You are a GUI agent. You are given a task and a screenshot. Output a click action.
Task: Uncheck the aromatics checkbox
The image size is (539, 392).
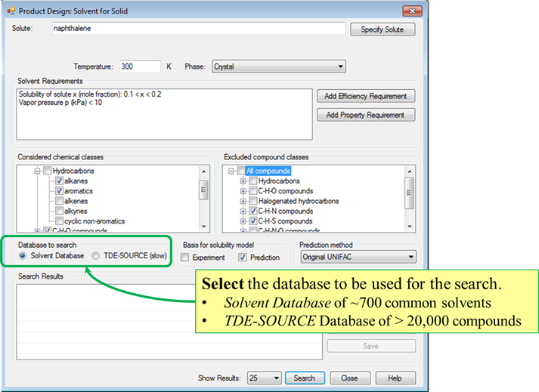[x=59, y=190]
